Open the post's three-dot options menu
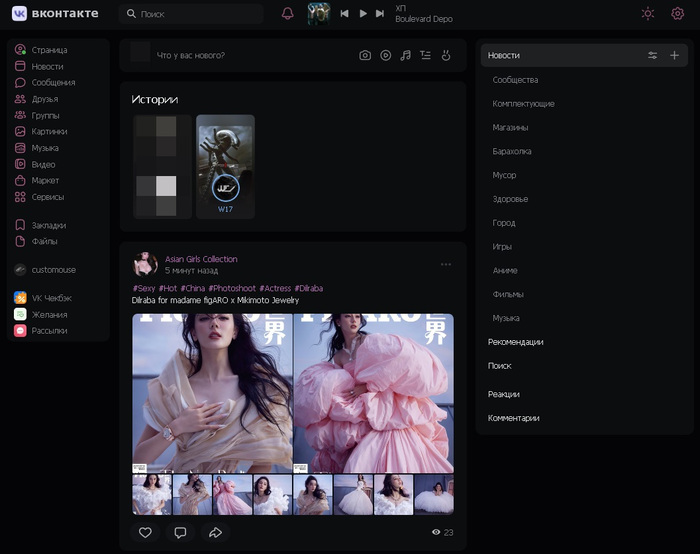The width and height of the screenshot is (700, 554). tap(446, 264)
